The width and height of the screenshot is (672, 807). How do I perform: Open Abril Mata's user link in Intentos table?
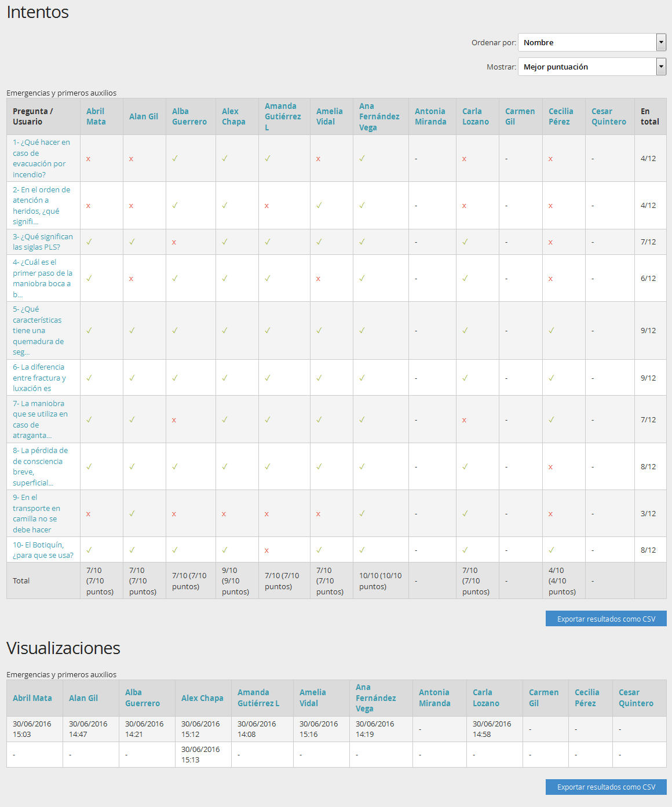[96, 116]
